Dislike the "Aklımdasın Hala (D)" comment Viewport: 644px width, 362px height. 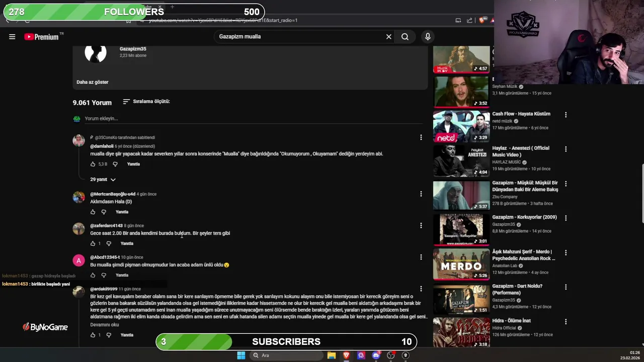pyautogui.click(x=104, y=212)
